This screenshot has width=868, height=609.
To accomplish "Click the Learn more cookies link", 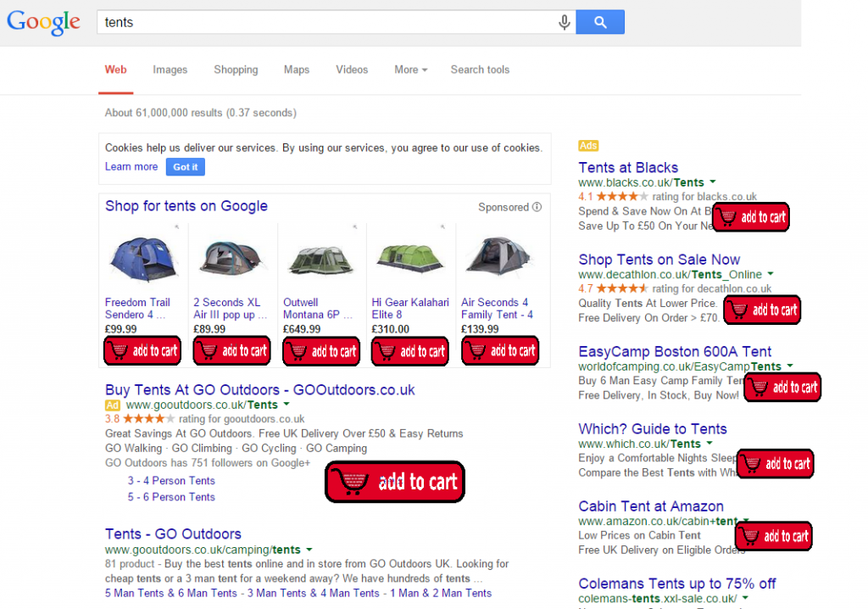I will tap(131, 167).
